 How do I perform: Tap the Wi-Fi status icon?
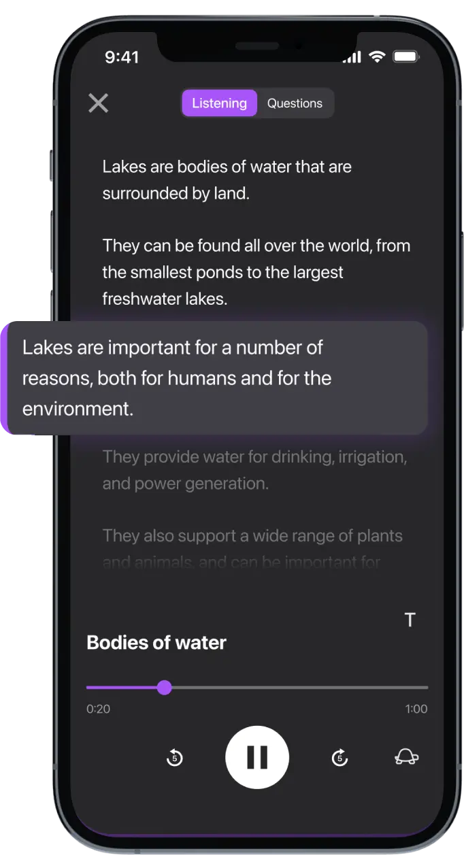pyautogui.click(x=377, y=57)
